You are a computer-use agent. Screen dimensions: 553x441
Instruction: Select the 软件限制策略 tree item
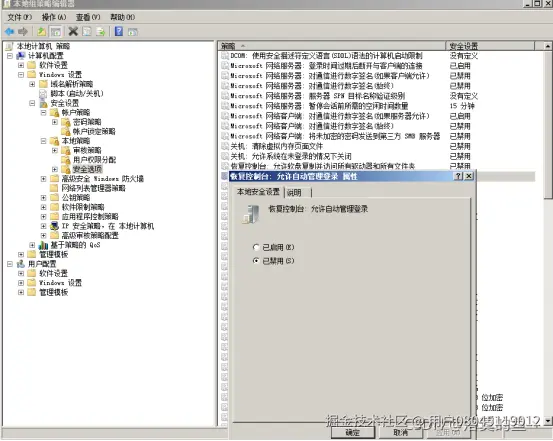tap(83, 207)
